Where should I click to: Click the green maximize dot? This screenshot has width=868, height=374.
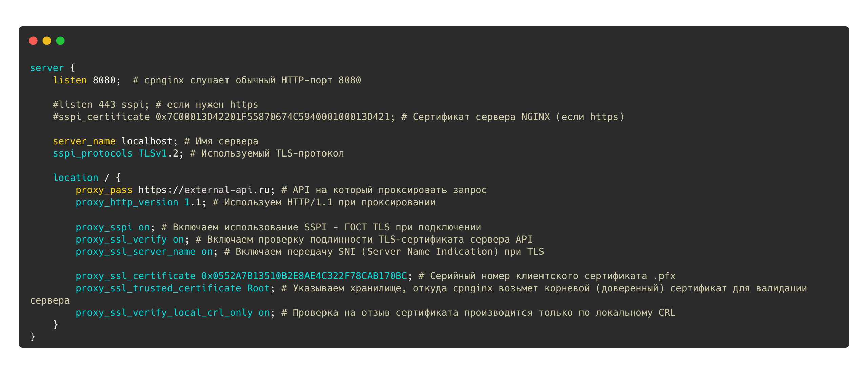60,41
